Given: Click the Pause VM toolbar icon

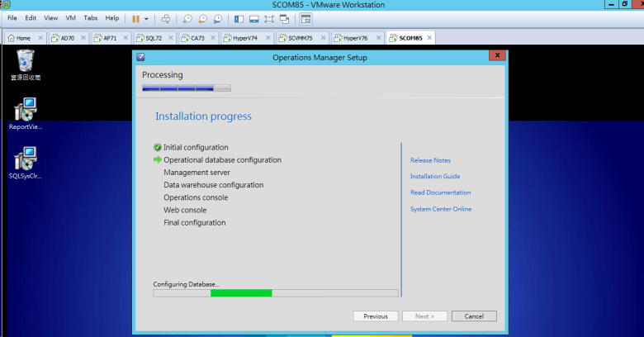Looking at the screenshot, I should coord(135,18).
